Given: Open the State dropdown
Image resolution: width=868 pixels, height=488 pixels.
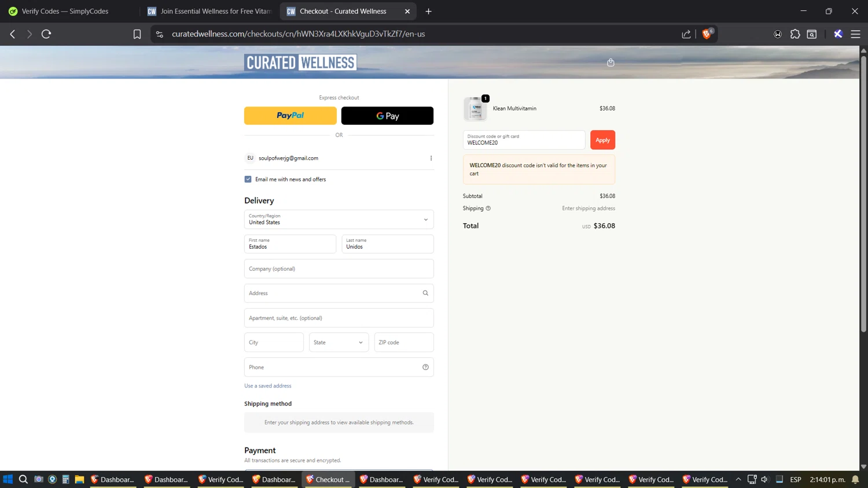Looking at the screenshot, I should [339, 342].
